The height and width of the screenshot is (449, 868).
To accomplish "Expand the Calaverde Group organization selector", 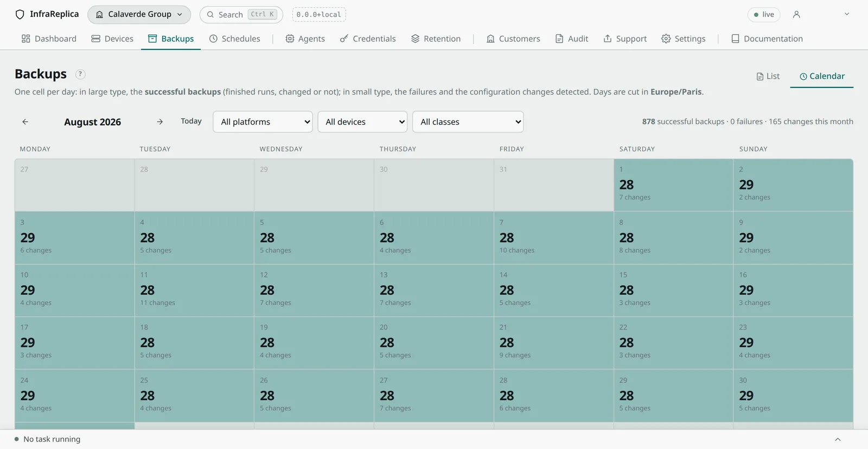I will pyautogui.click(x=139, y=15).
